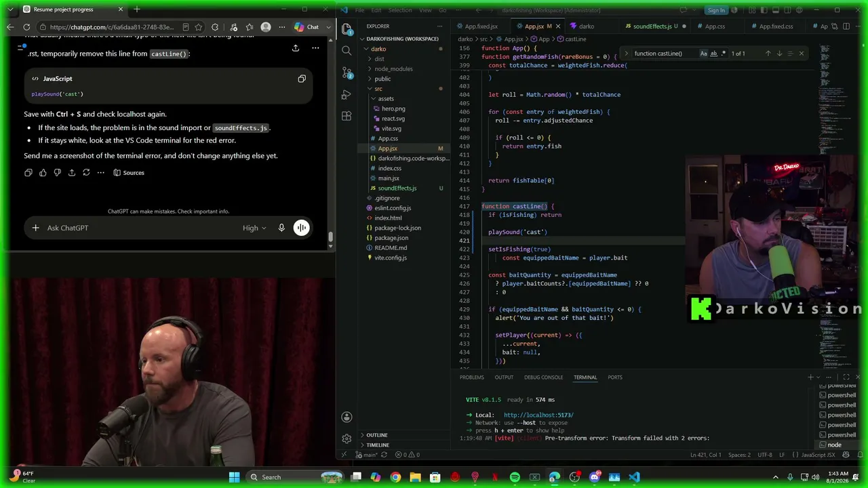Start dictation with the ChatGPT microphone
The width and height of the screenshot is (868, 488).
tap(281, 228)
